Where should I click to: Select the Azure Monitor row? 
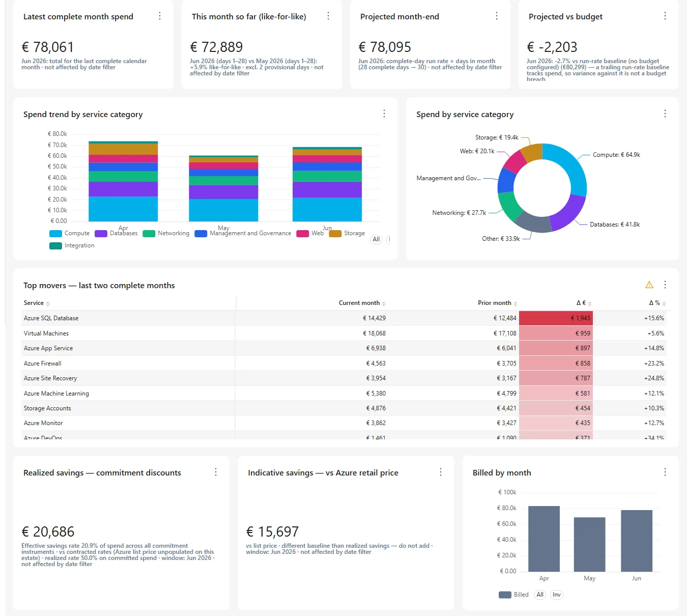[x=344, y=423]
